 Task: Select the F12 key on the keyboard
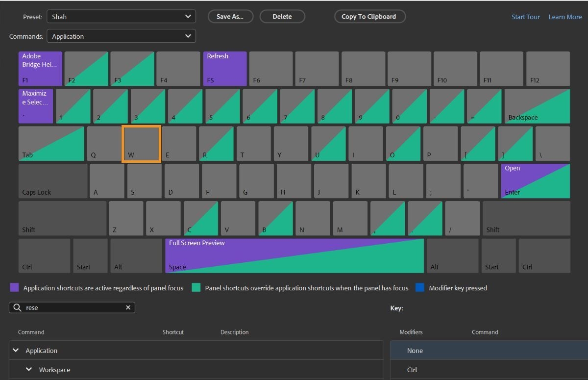[548, 68]
